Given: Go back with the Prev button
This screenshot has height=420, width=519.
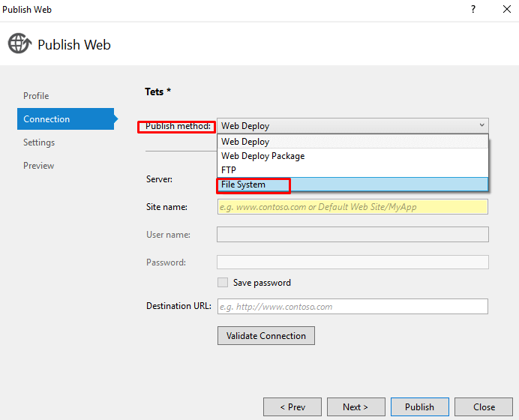Looking at the screenshot, I should 292,406.
